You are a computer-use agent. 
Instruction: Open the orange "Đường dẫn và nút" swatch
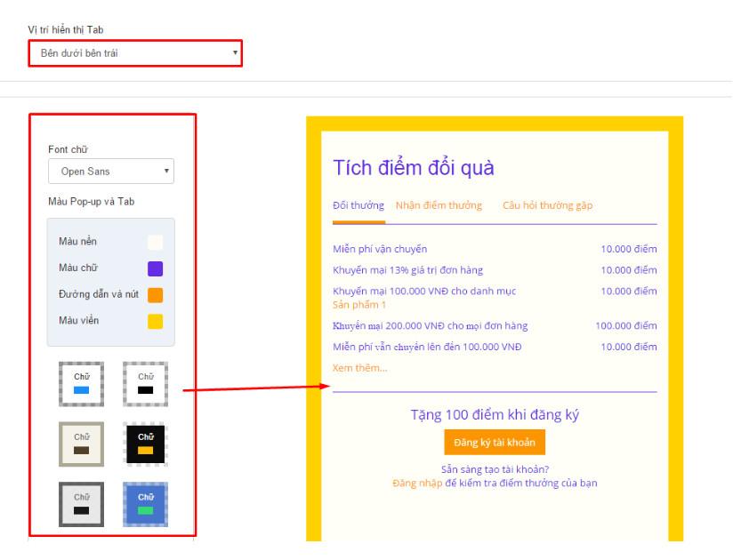155,295
